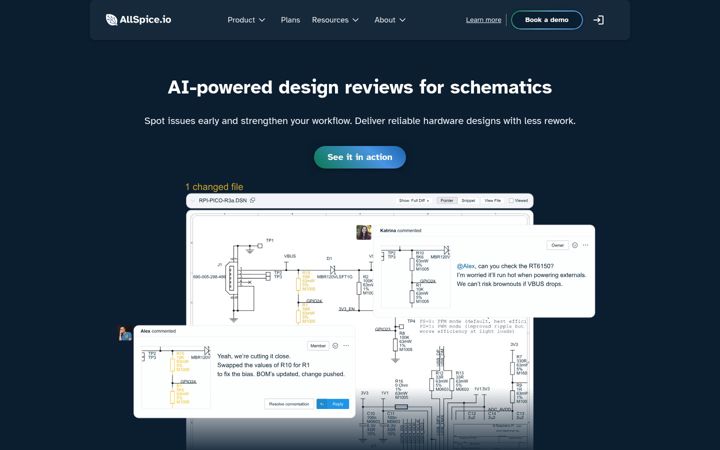Click the schematic snippet in Alex's comment

tap(175, 377)
